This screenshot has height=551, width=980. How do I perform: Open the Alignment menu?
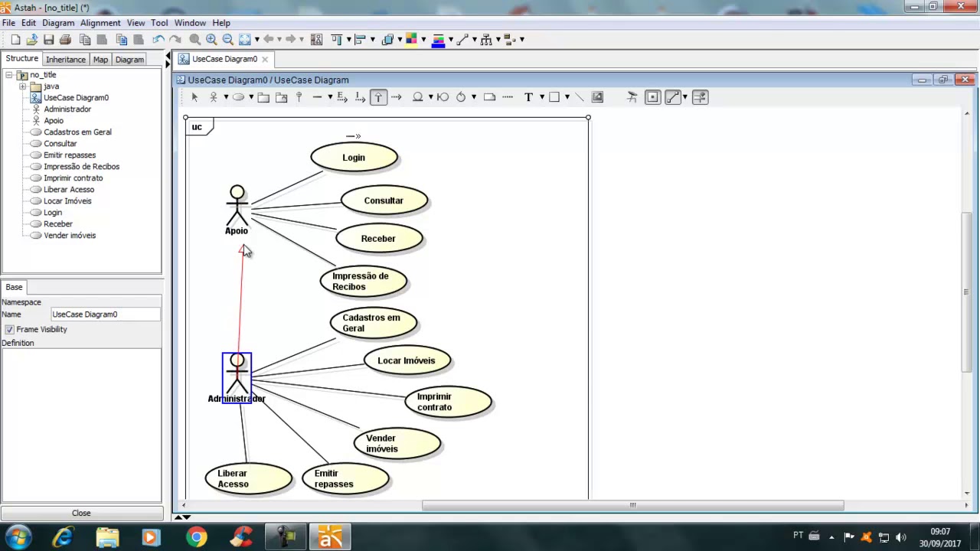(100, 23)
